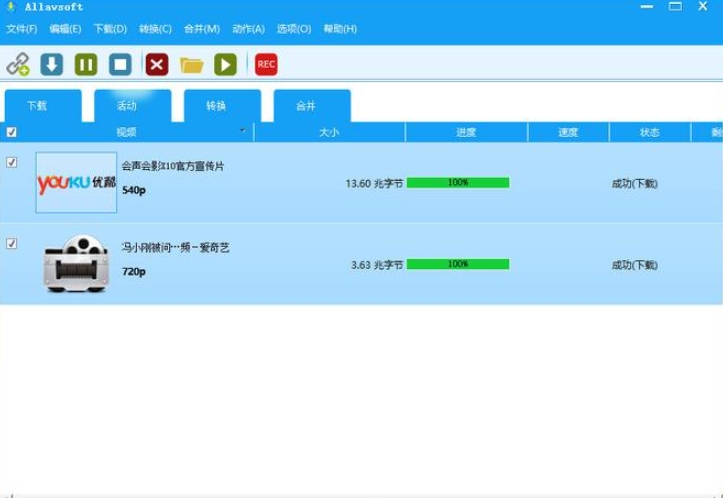Click 成功(下载) status of the 540p row
The height and width of the screenshot is (498, 723).
pos(635,184)
